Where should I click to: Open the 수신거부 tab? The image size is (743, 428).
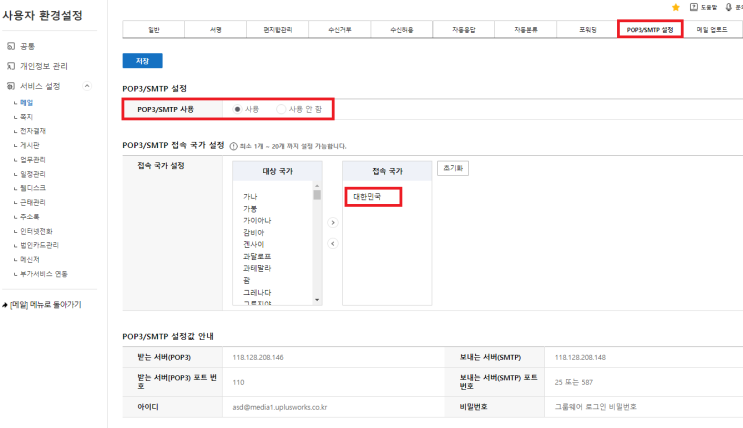[x=340, y=29]
